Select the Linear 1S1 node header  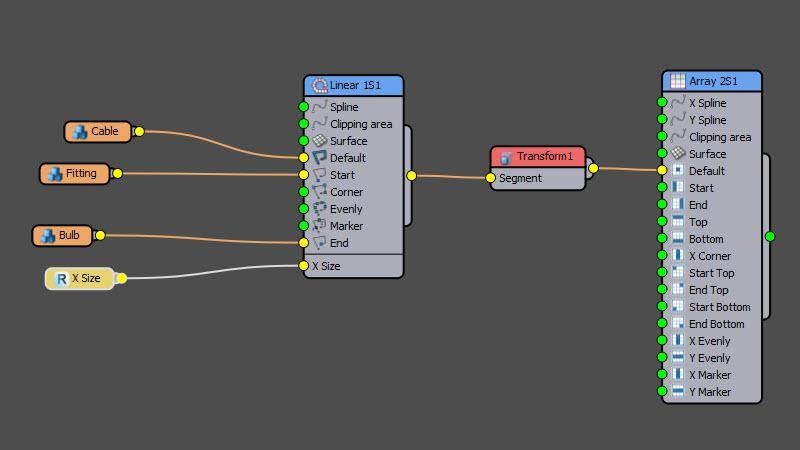point(354,86)
